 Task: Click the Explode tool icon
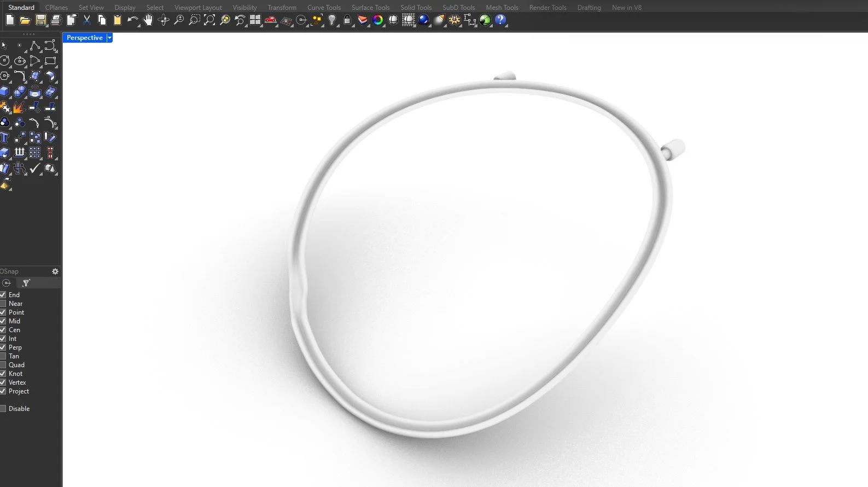click(20, 107)
